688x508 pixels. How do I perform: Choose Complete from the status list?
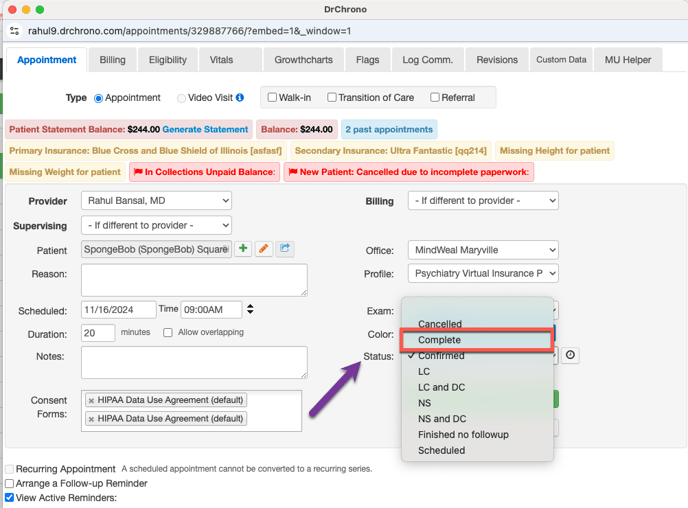coord(476,340)
